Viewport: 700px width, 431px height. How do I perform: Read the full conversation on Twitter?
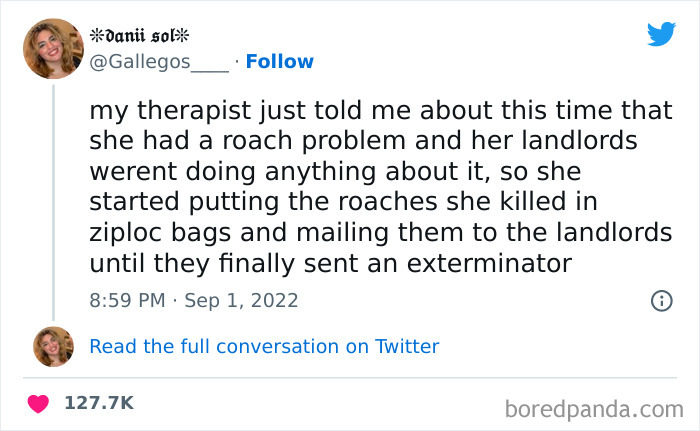click(264, 347)
